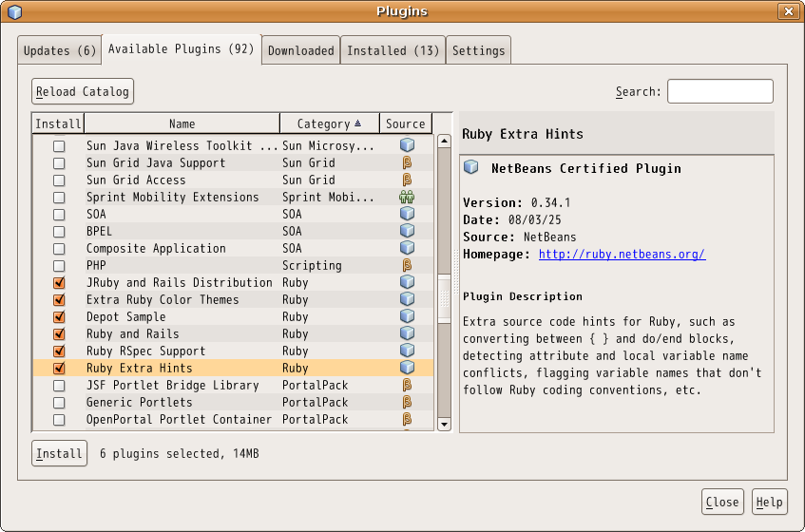Uncheck the Depot Sample install checkbox

point(59,317)
